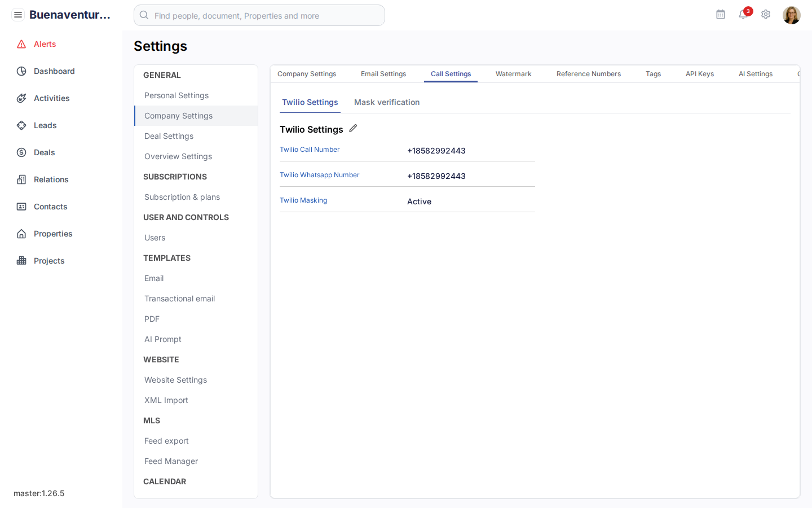Click the Twilio Whatsapp Number label
Screen dimensions: 812x508
(319, 175)
